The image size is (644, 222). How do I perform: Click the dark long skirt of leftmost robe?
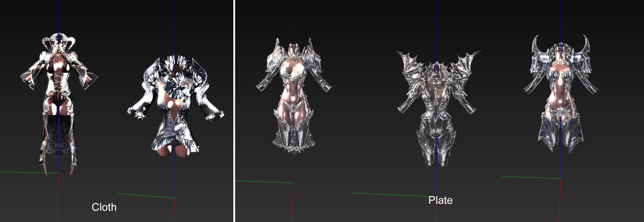(58, 135)
